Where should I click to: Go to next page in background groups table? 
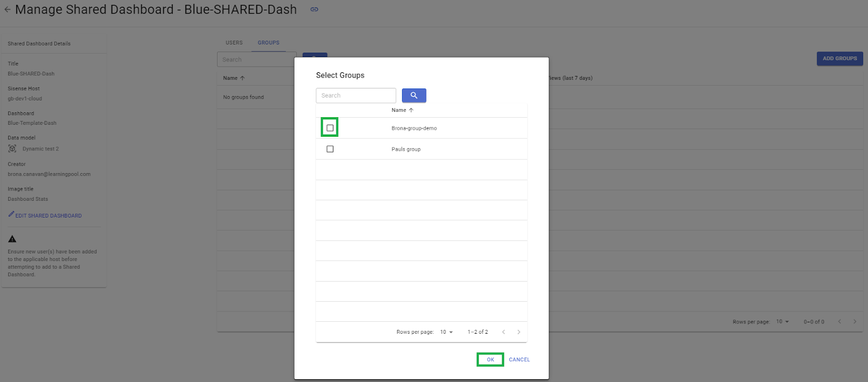click(854, 322)
